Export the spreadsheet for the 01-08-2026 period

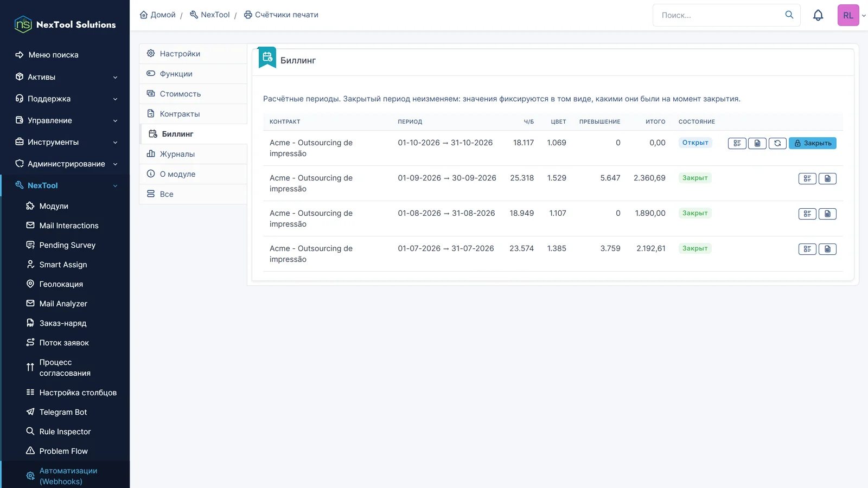click(x=827, y=214)
